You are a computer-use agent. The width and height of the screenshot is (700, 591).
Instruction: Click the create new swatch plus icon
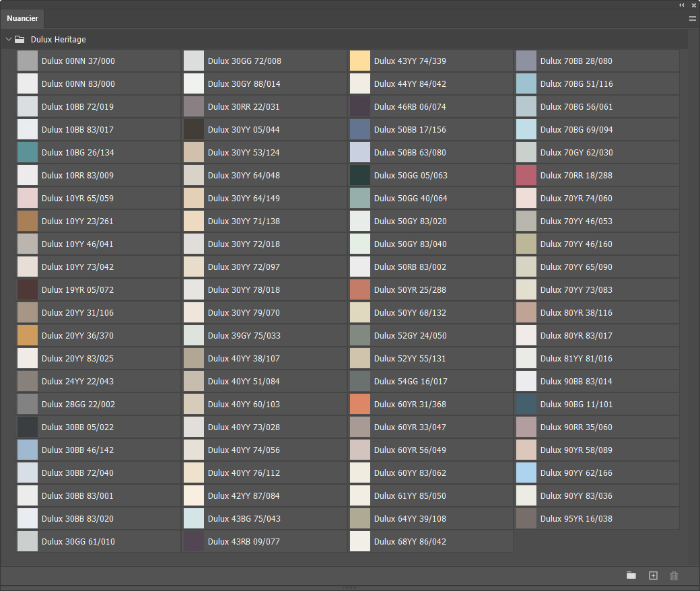click(652, 576)
